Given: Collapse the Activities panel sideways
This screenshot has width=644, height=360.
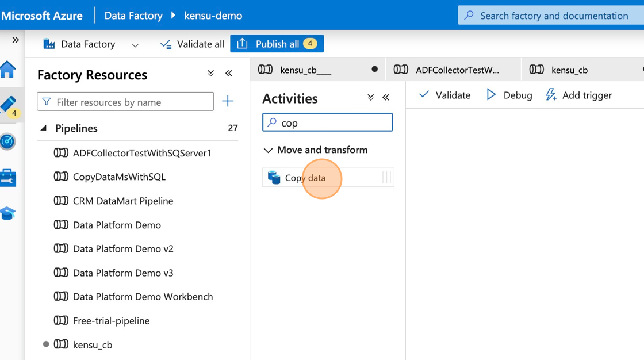Looking at the screenshot, I should [386, 97].
